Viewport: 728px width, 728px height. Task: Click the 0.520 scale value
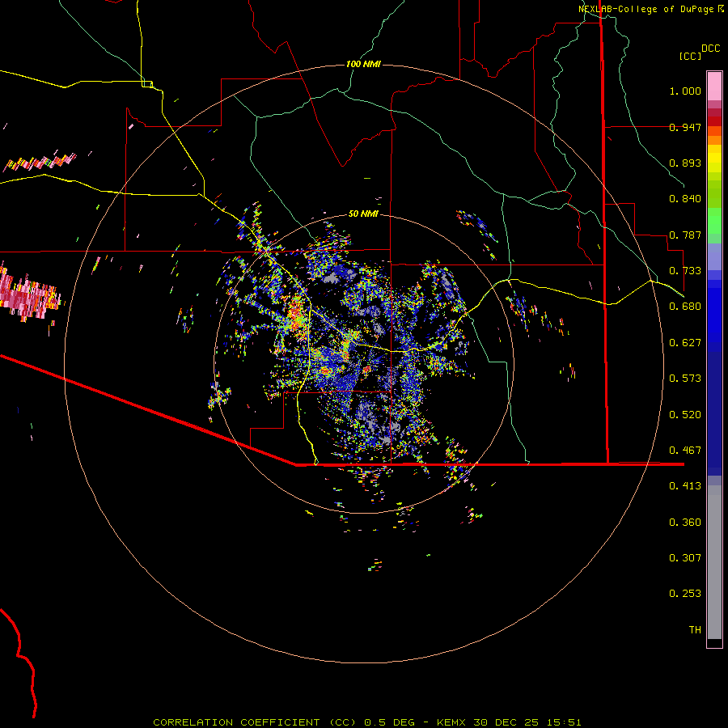(685, 415)
